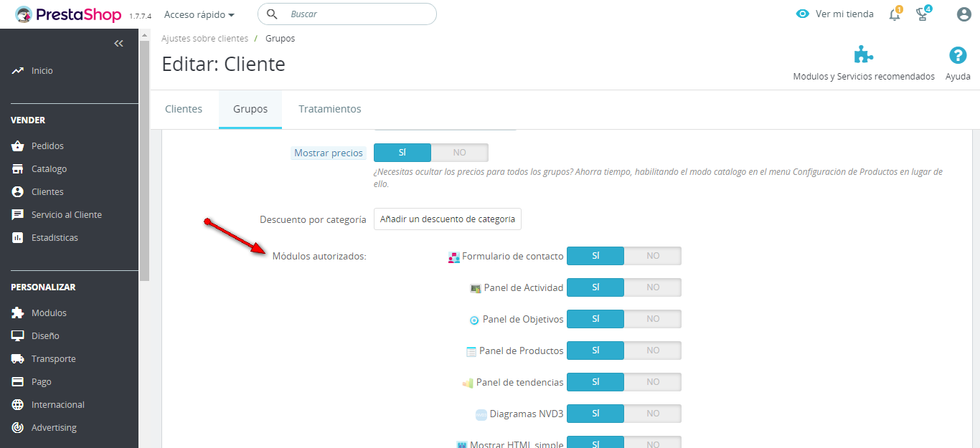The width and height of the screenshot is (980, 448).
Task: Click the Pedidos basket icon in sidebar
Action: [18, 146]
